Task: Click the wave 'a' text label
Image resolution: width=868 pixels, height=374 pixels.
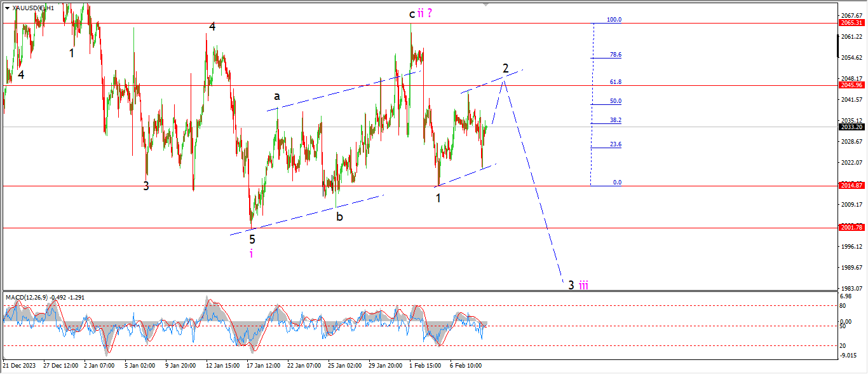Action: pyautogui.click(x=277, y=96)
